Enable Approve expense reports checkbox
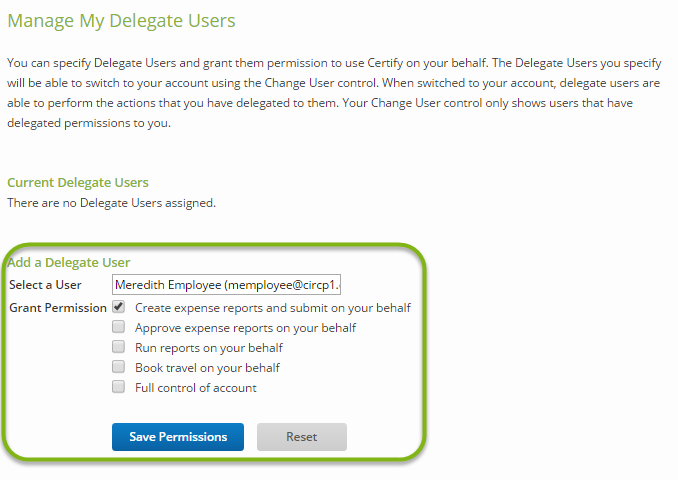678x480 pixels. (119, 327)
